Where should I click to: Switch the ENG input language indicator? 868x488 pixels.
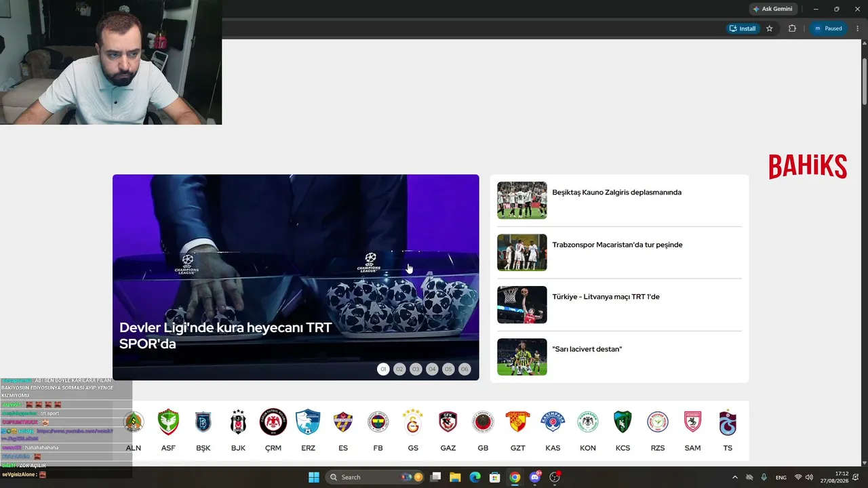coord(781,477)
